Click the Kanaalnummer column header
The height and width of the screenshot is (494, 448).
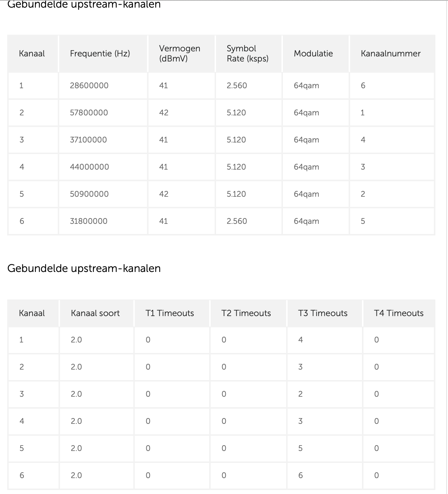click(390, 54)
